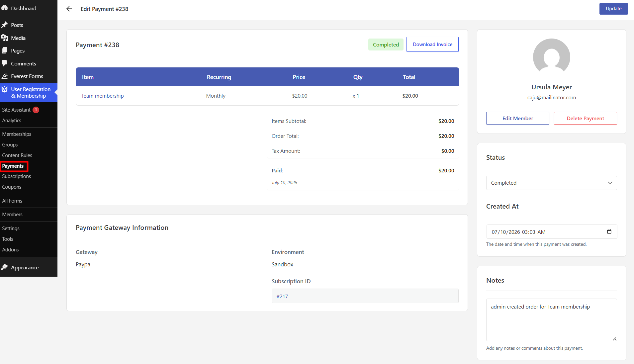Go to Memberships in the sidebar
634x364 pixels.
[x=17, y=134]
